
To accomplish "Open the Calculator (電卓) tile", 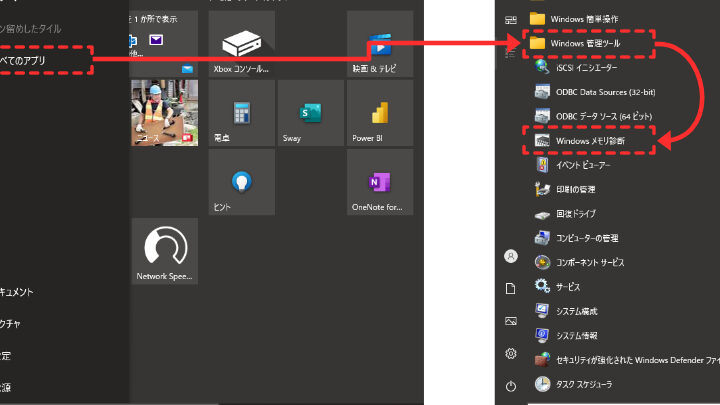I will pyautogui.click(x=242, y=113).
